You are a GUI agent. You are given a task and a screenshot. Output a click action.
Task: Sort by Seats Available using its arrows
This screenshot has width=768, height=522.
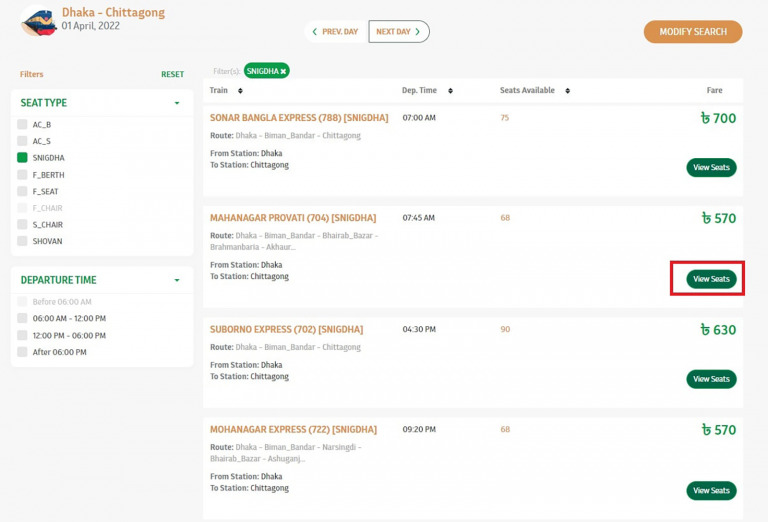coord(567,91)
